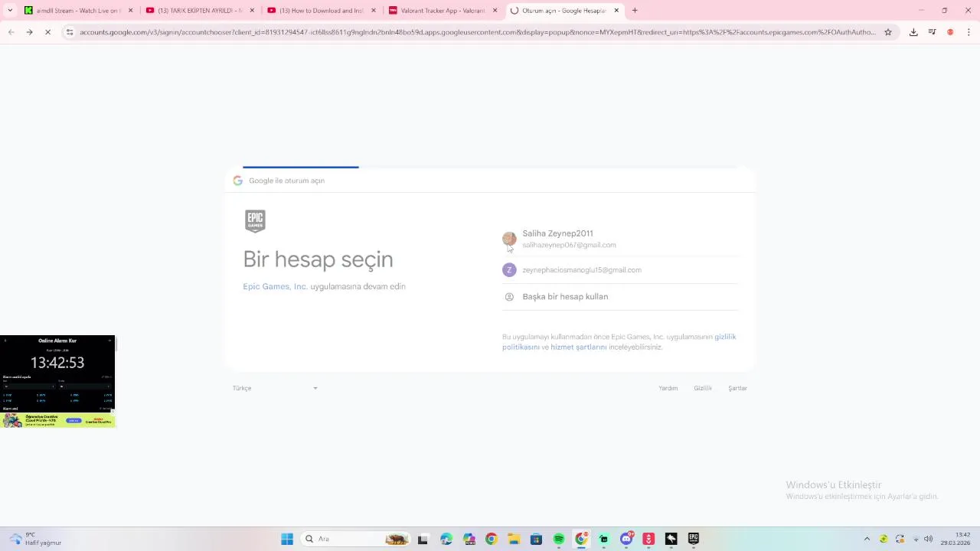Open Yardım footer link

tap(668, 388)
